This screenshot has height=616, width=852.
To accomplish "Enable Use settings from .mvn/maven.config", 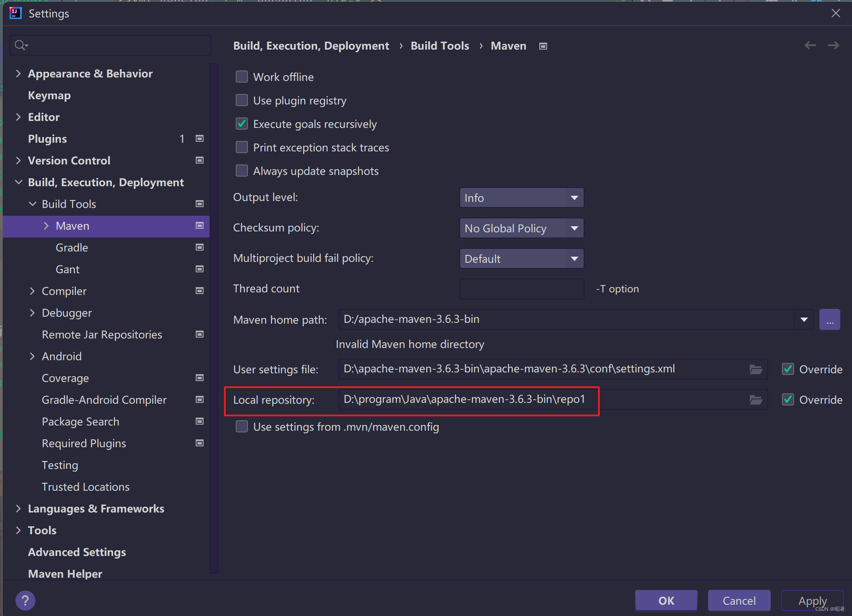I will click(x=242, y=427).
